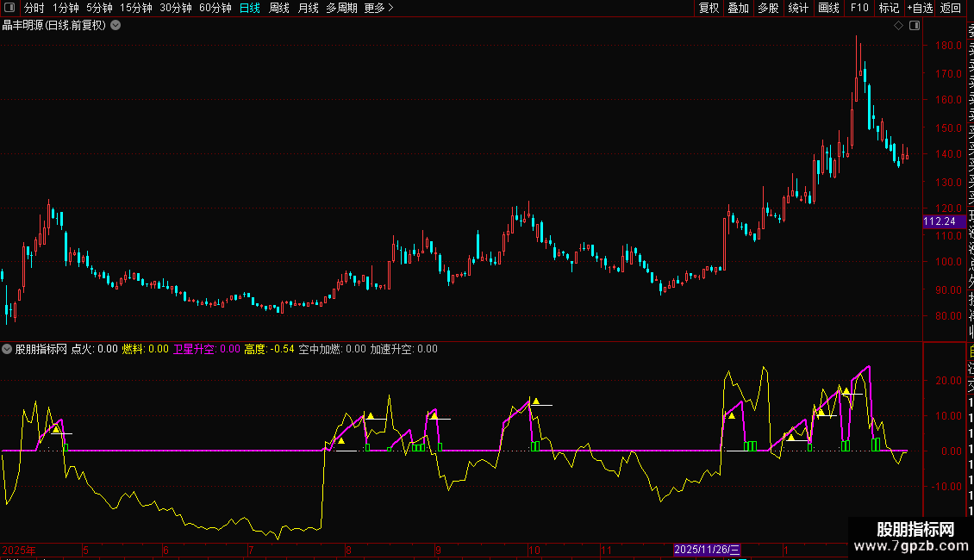Switch to 分时 intraday view
974x560 pixels.
pyautogui.click(x=34, y=8)
